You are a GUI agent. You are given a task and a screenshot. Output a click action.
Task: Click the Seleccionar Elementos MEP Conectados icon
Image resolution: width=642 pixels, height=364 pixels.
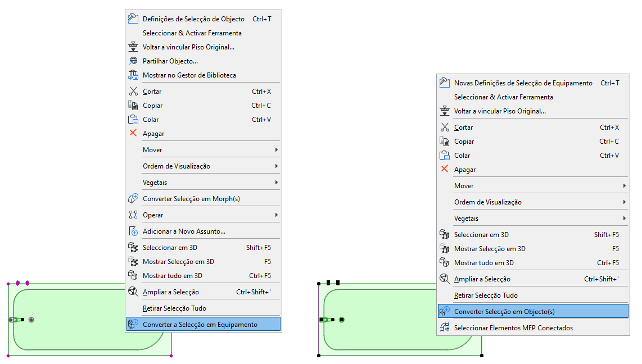point(445,327)
